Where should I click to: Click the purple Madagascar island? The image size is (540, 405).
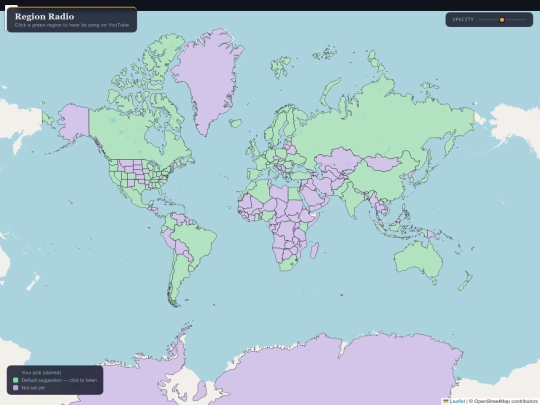coord(314,250)
